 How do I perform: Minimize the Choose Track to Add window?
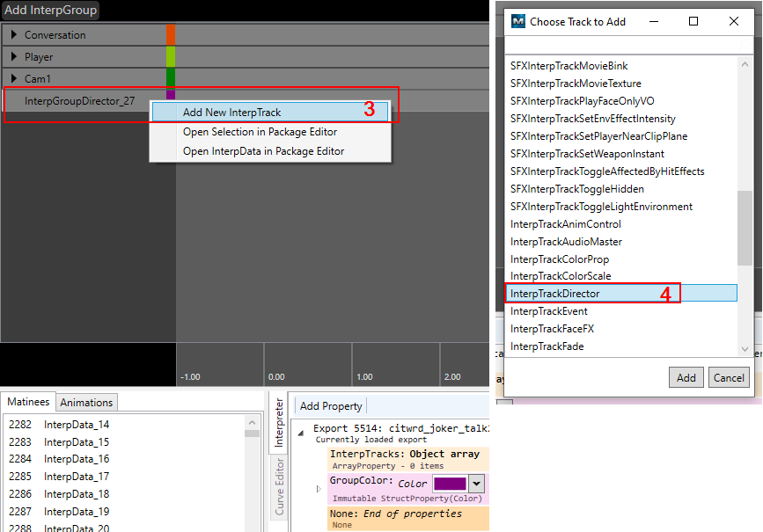pos(654,21)
